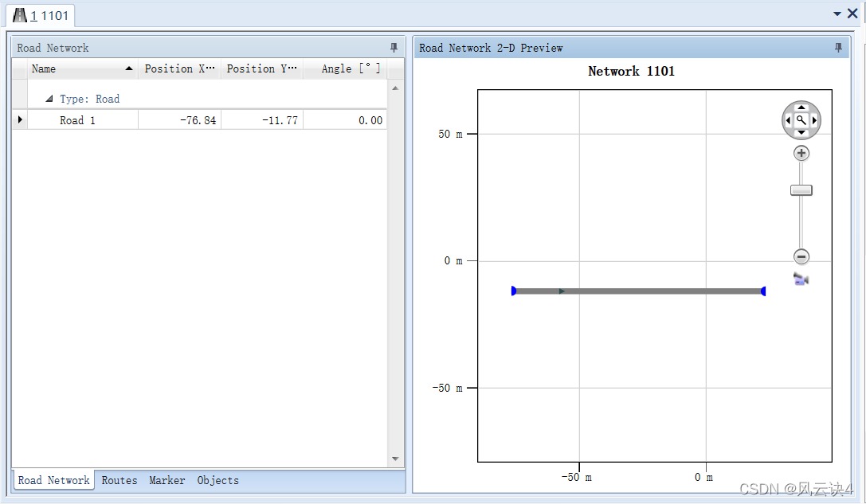866x504 pixels.
Task: Sort by the Name column header
Action: 83,68
